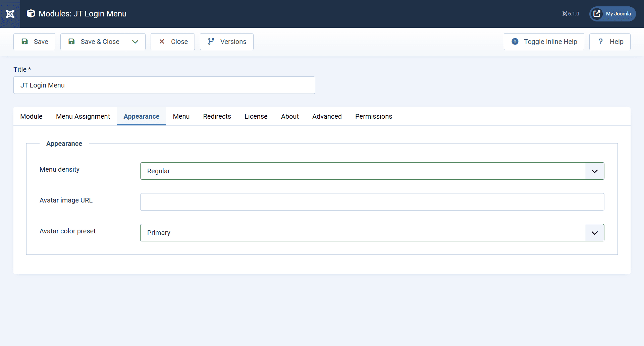
Task: Click the Avatar image URL field
Action: (372, 202)
